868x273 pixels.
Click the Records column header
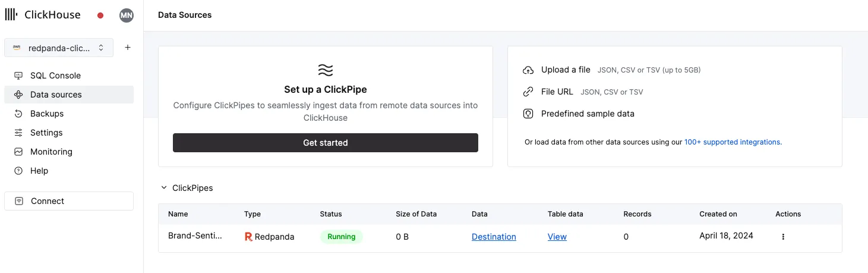pos(637,214)
